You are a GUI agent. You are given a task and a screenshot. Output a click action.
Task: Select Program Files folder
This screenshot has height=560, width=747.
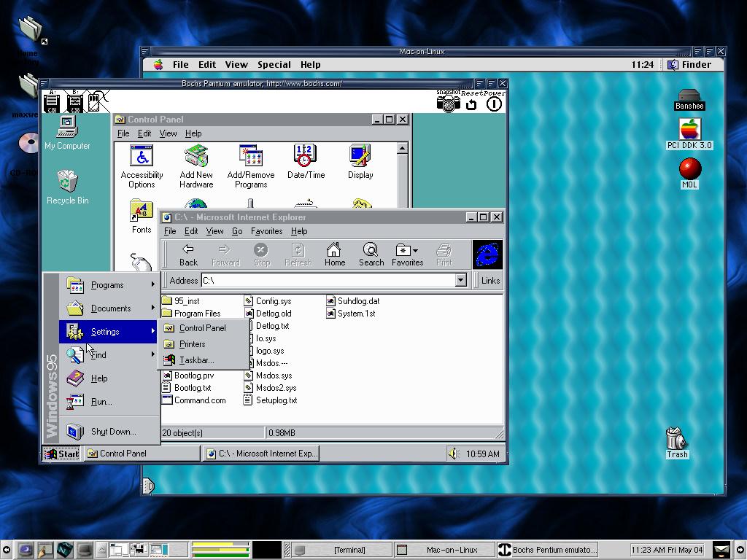pyautogui.click(x=192, y=314)
